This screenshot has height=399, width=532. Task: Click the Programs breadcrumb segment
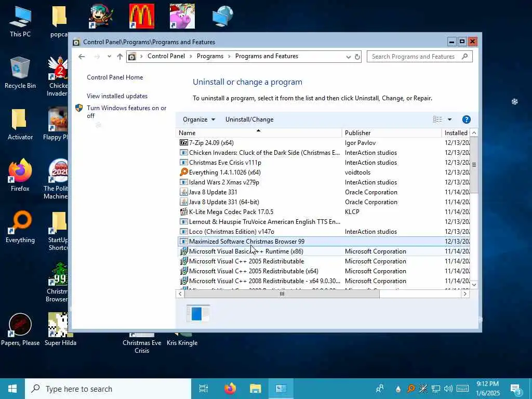(210, 56)
